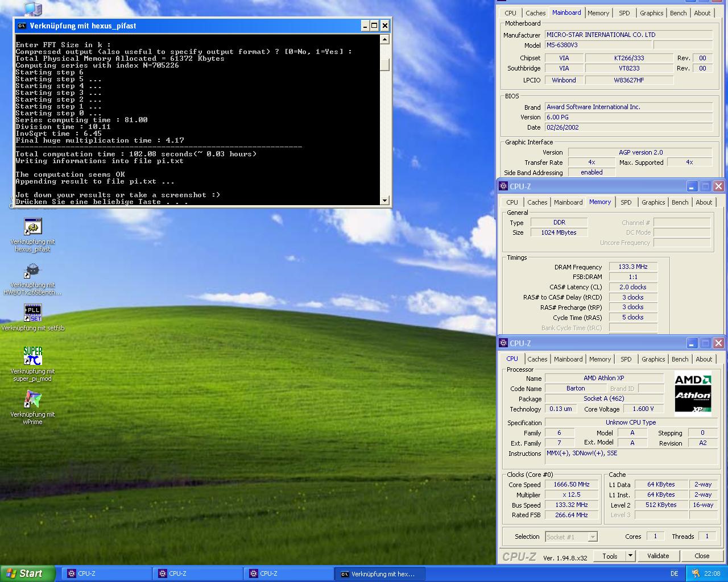Screen dimensions: 728x582
Task: Click chipset value KT266/333
Action: click(628, 58)
